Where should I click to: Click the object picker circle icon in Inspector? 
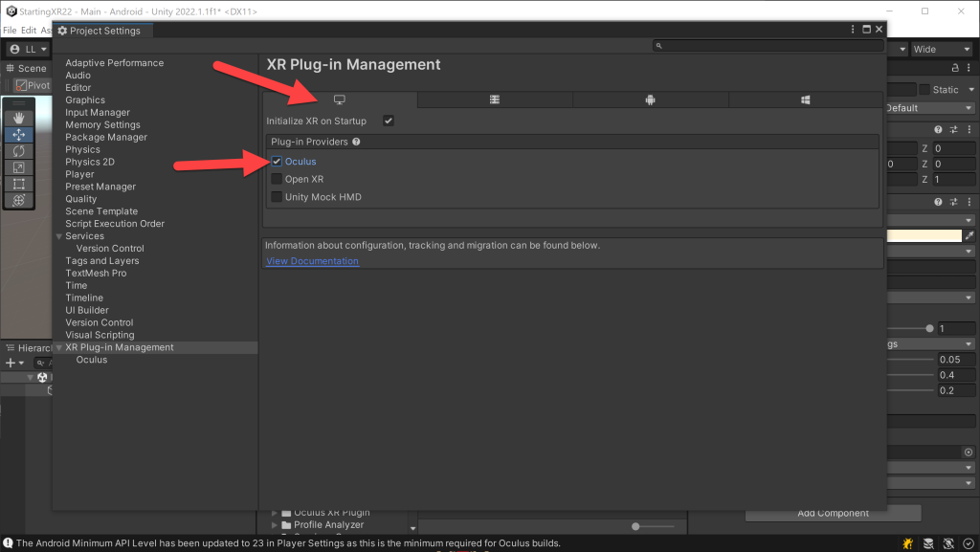(969, 453)
